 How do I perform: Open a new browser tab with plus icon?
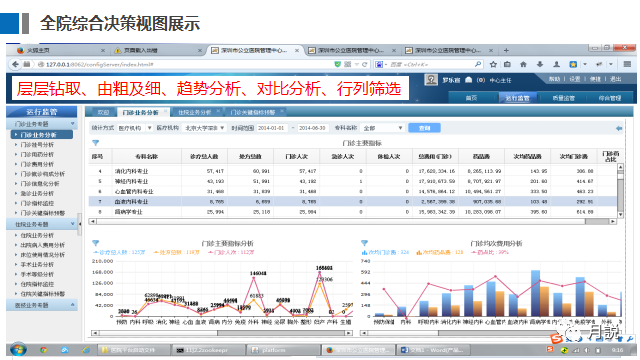[x=506, y=51]
